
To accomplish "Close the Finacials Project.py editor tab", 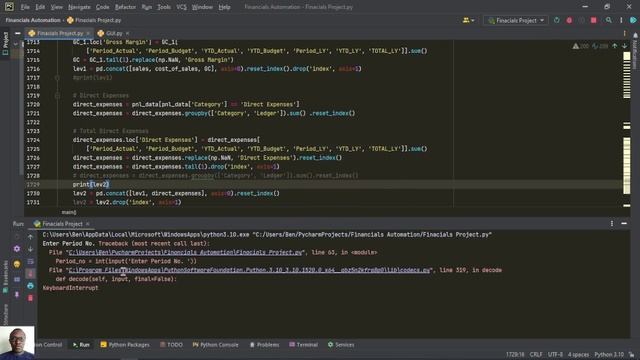I will click(88, 33).
